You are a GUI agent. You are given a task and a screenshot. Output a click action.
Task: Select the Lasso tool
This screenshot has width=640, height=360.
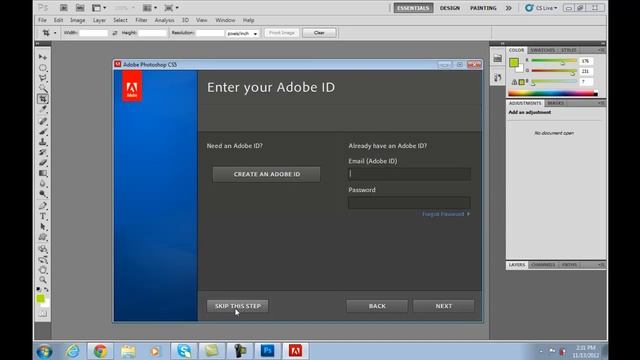point(42,78)
